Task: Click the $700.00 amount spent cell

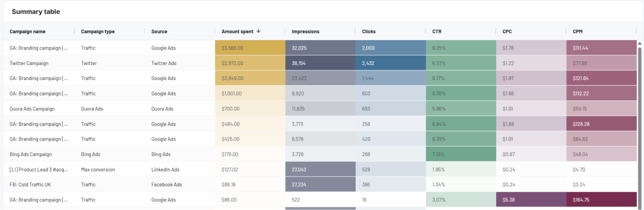Action: tap(250, 109)
